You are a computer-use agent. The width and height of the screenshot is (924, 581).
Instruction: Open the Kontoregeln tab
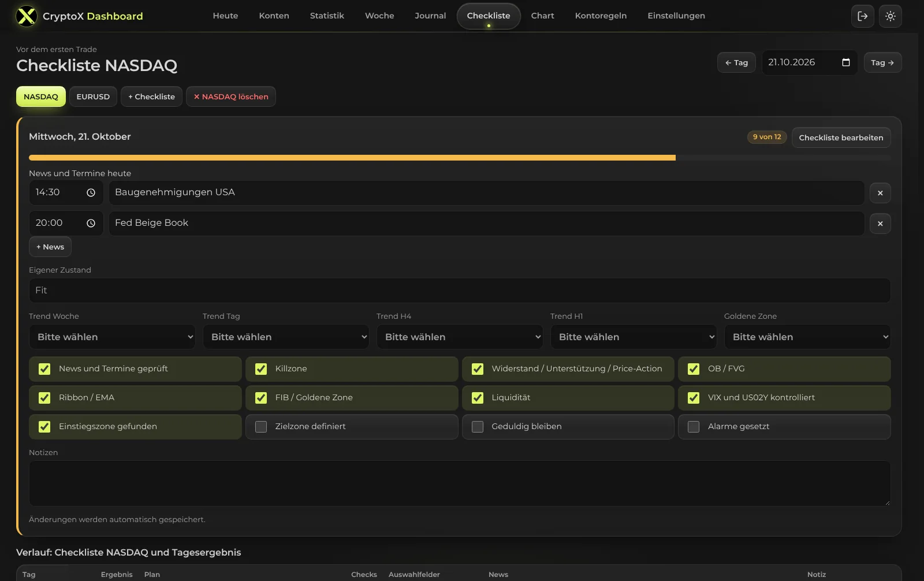coord(601,16)
